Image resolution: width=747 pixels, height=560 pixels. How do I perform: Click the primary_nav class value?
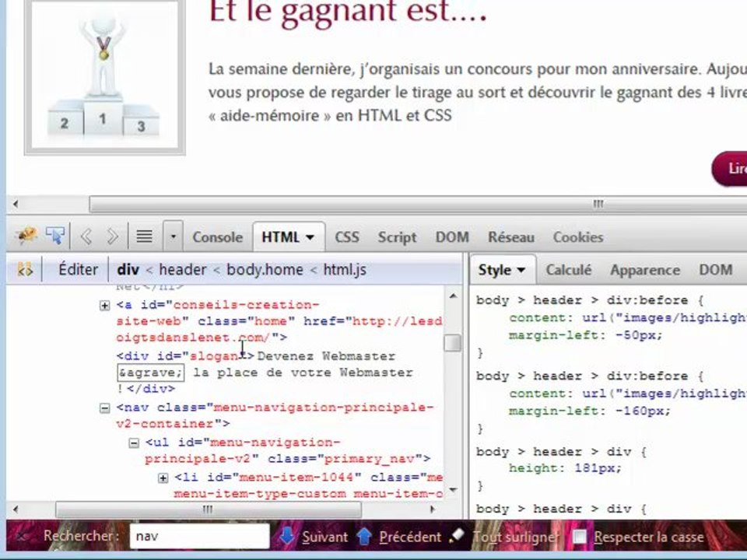369,459
